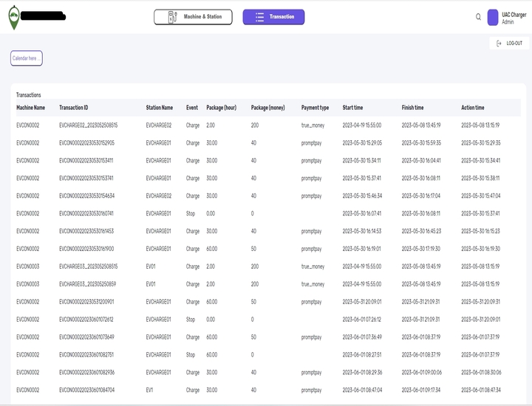Click the UAC Charger Admin name
Viewport: 532px width, 406px height.
pos(514,18)
